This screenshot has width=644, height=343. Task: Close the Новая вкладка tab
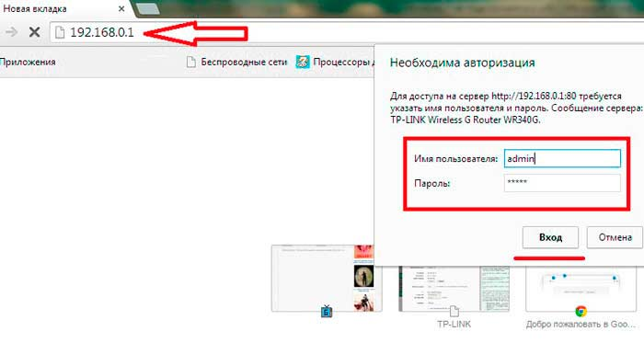121,8
